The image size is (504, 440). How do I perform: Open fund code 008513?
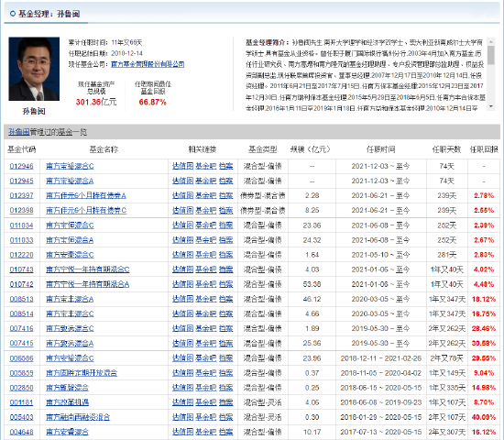[22, 299]
